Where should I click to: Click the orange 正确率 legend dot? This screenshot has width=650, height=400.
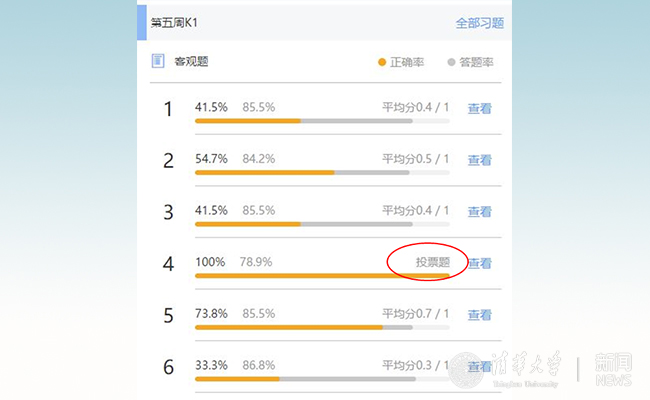point(382,62)
